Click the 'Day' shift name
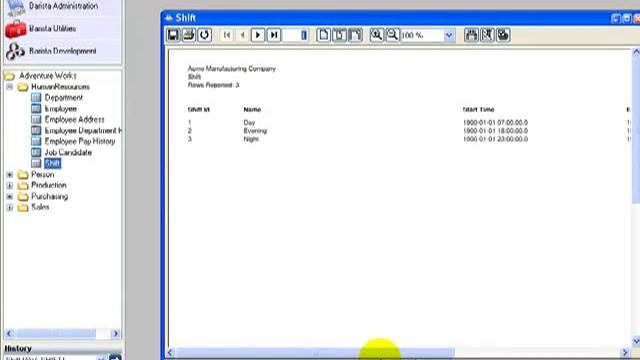Image resolution: width=640 pixels, height=360 pixels. (x=249, y=122)
